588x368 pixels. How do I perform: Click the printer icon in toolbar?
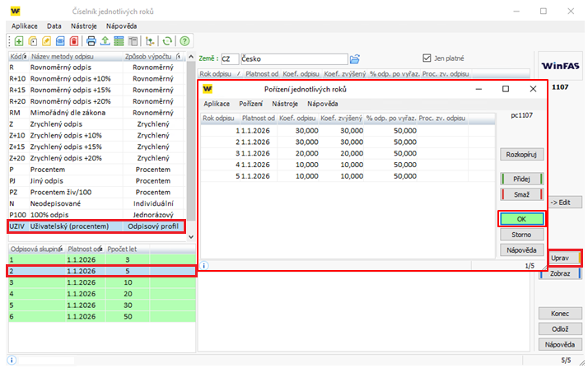[92, 40]
